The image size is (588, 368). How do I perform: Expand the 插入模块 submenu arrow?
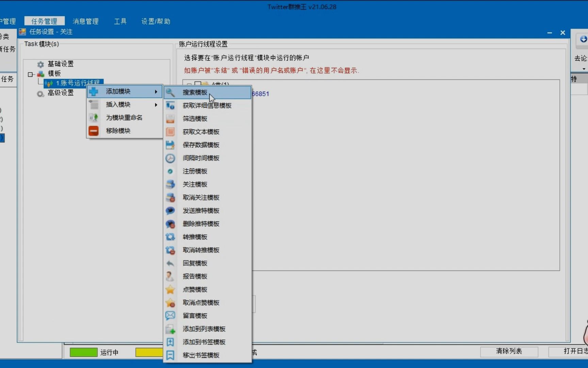[156, 105]
